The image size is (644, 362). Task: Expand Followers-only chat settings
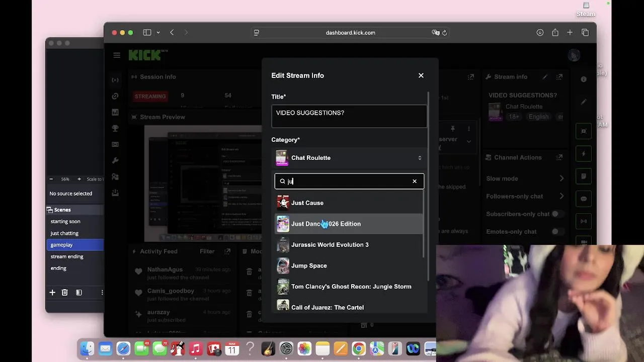click(x=562, y=196)
